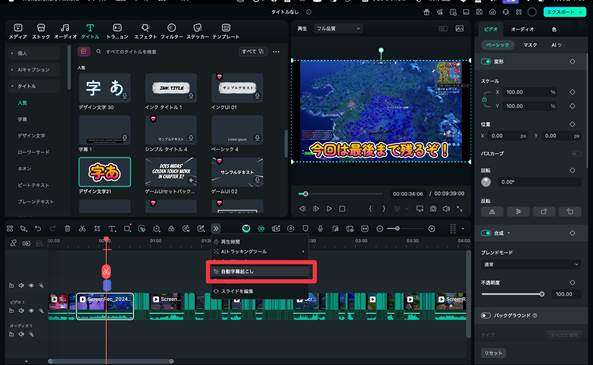Open the すべて filter dropdown in titles panel
Viewport: 593px width, 365px height.
253,51
